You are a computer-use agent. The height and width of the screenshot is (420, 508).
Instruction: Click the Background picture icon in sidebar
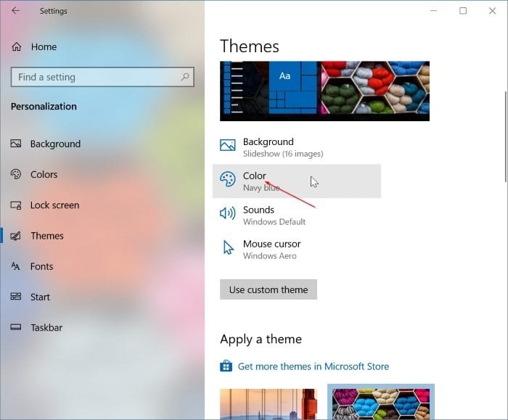(x=16, y=144)
